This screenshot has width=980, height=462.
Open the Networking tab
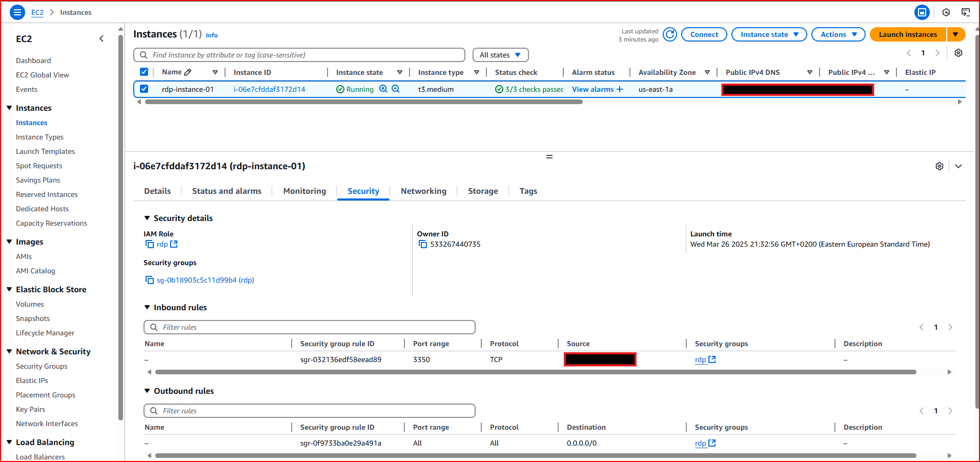click(423, 191)
